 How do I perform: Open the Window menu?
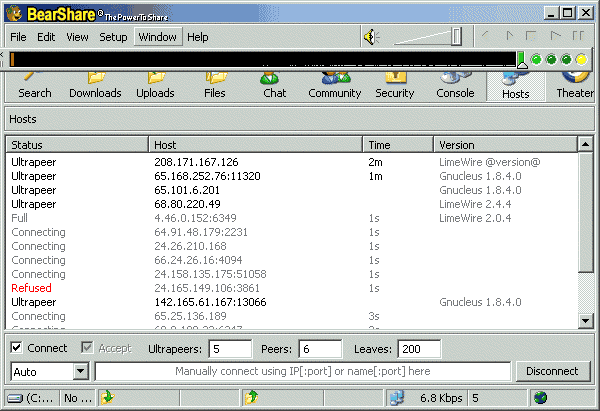pos(158,37)
